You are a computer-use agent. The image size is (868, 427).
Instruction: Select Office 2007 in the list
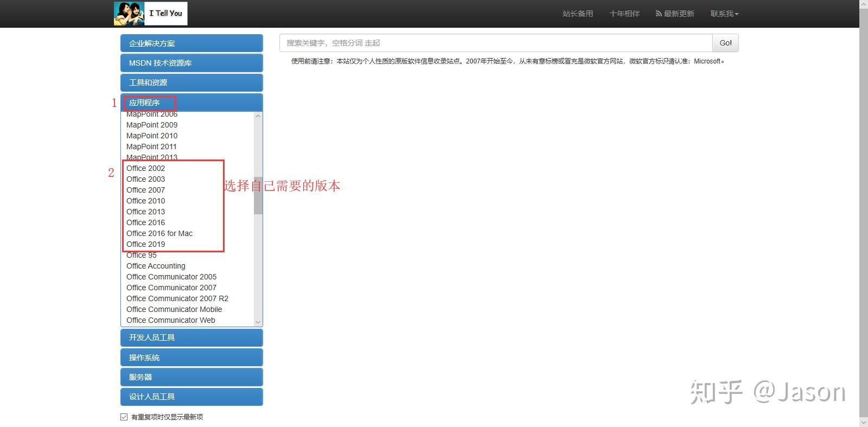[145, 190]
